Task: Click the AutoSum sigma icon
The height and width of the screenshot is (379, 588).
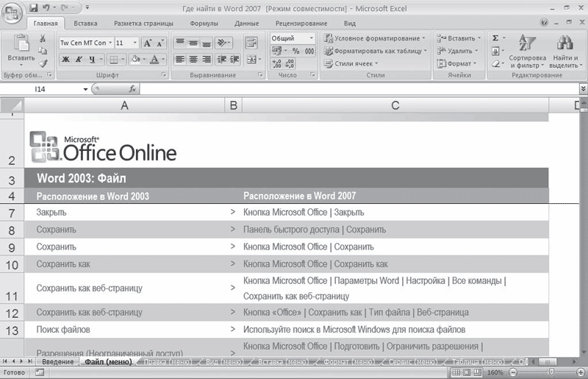Action: click(495, 38)
